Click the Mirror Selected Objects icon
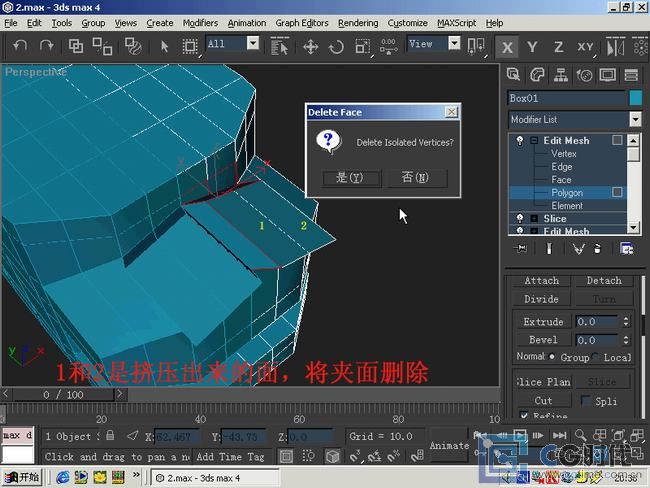This screenshot has height=488, width=650. pyautogui.click(x=615, y=46)
